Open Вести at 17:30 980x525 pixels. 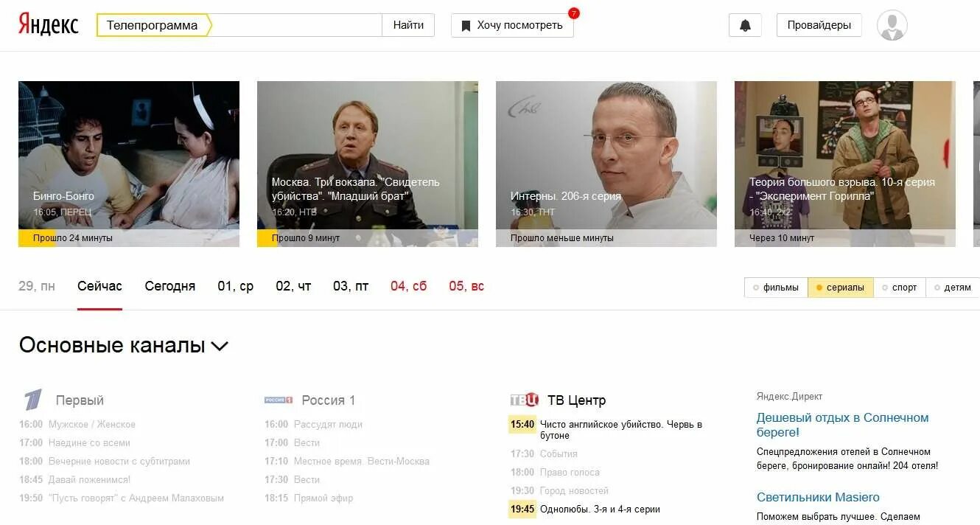307,479
